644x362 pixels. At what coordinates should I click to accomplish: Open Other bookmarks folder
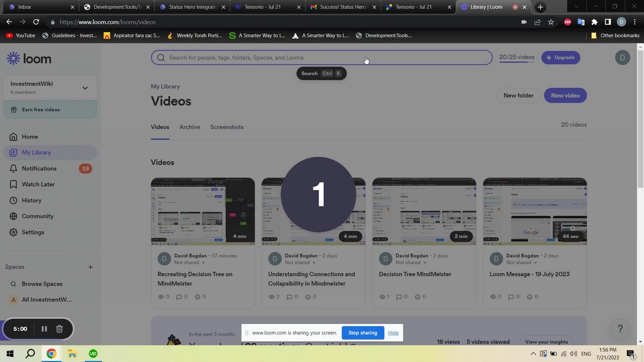(615, 36)
